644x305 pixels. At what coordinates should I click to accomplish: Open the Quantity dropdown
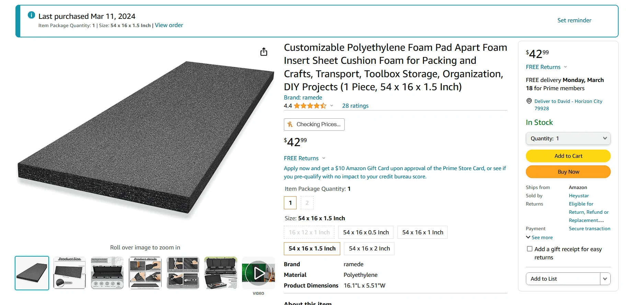point(568,139)
